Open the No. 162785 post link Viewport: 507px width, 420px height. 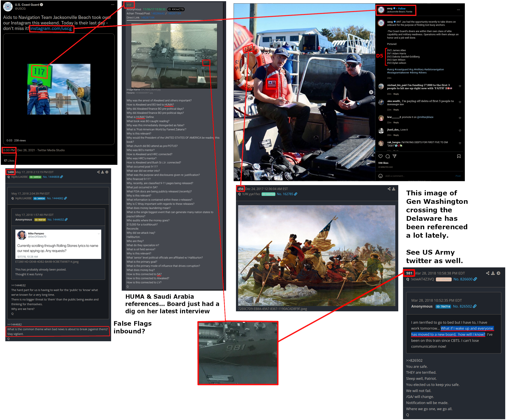(x=285, y=194)
